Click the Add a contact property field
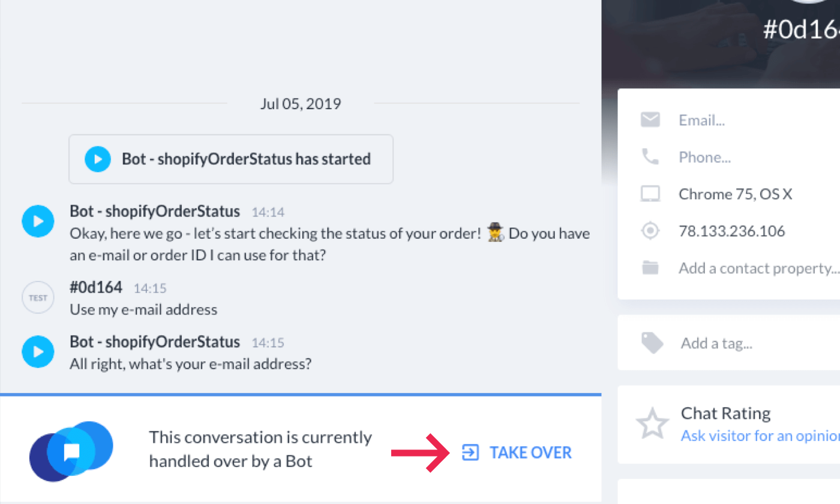 (x=759, y=268)
